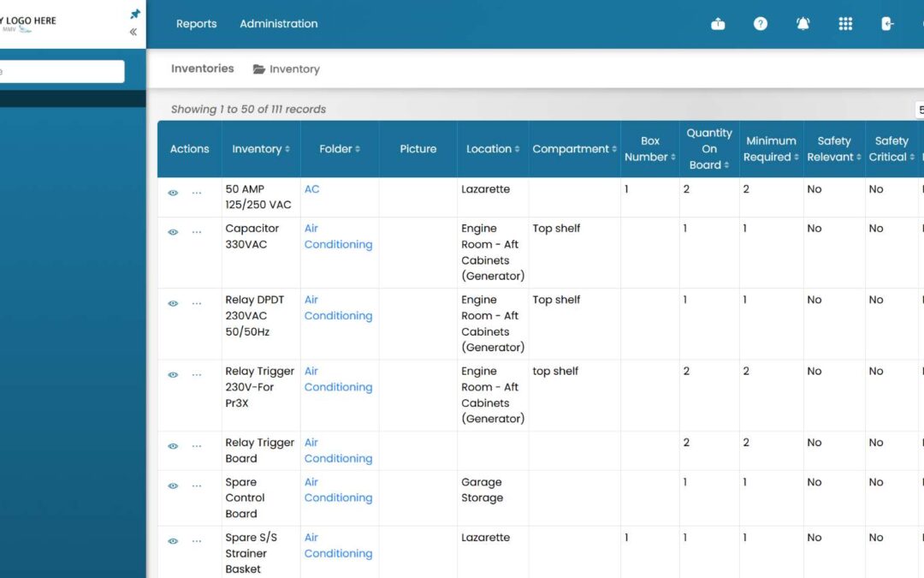Open more actions for Relay Trigger 230V-For Pr3X
This screenshot has width=924, height=578.
click(x=196, y=374)
